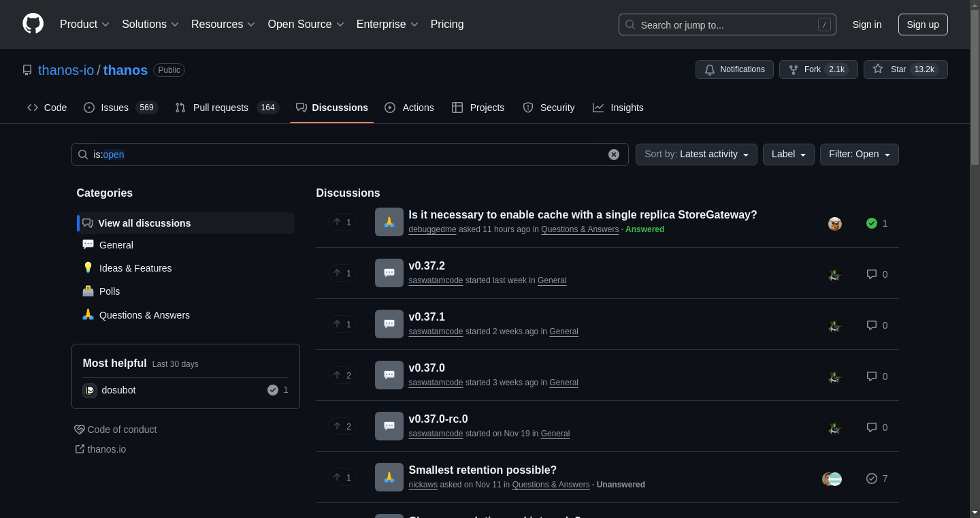Open the 7 replies count on Smallest retention
980x518 pixels.
[877, 479]
